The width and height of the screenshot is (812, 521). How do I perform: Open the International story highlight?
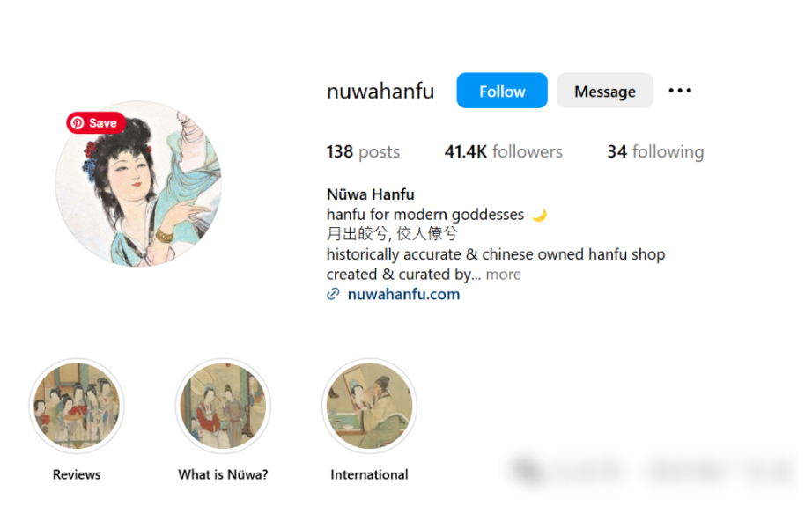(369, 406)
